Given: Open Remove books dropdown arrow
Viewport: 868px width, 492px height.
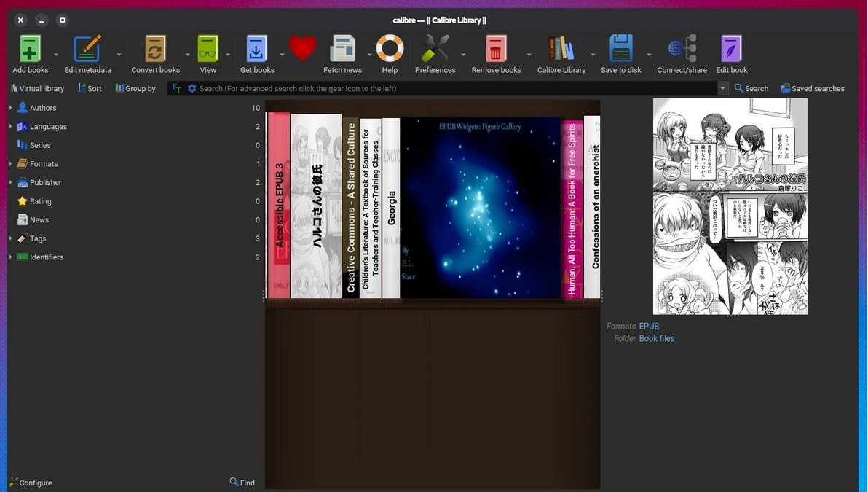Looking at the screenshot, I should [x=529, y=55].
